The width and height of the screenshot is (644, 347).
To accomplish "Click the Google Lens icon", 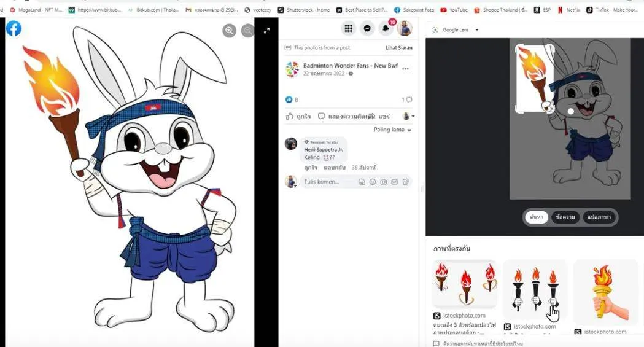I will coord(435,30).
